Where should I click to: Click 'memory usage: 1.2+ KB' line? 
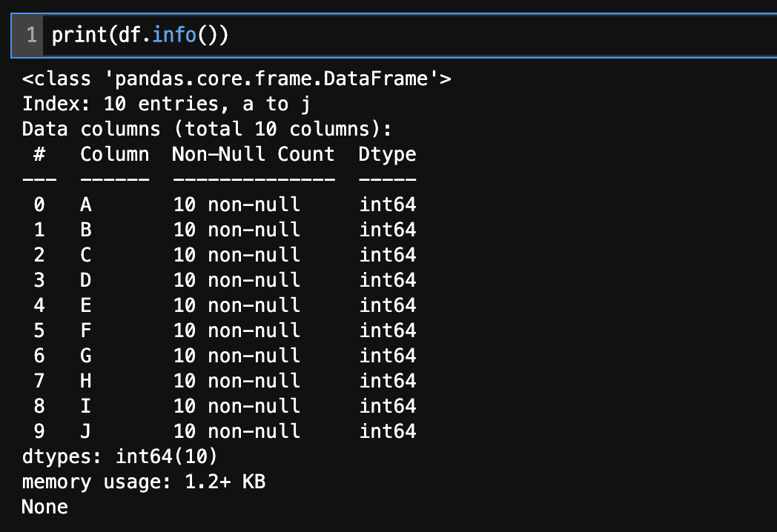point(144,482)
